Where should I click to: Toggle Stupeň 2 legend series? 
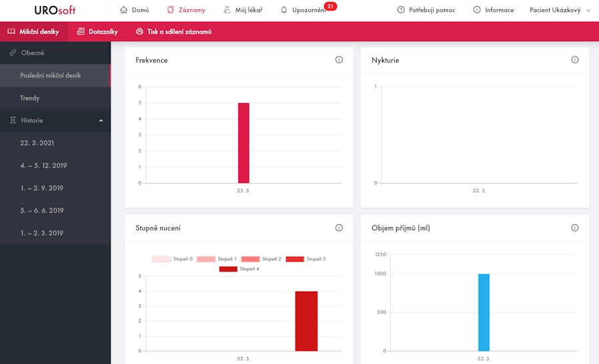pos(262,259)
